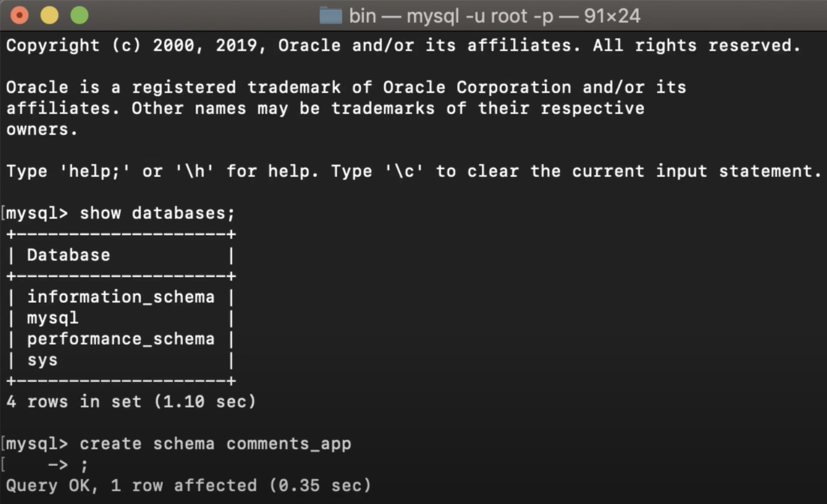Select the text 'show databases;'

[157, 213]
